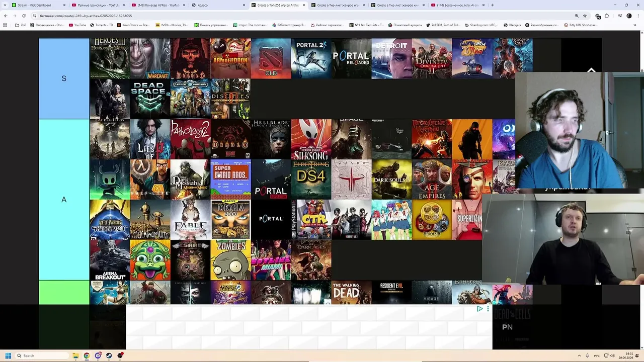Screen dimensions: 644x362
Task: Click the ad info triangle icon
Action: [x=479, y=309]
